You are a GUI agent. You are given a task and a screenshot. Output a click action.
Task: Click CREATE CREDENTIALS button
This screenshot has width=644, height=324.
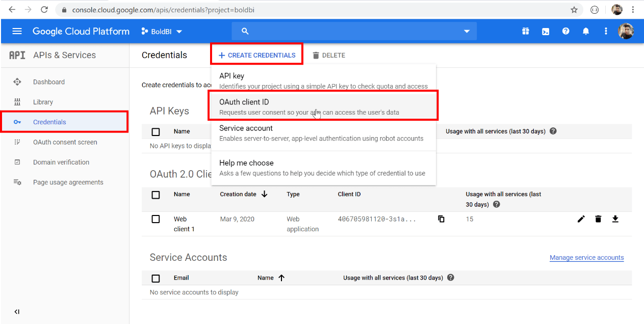[256, 55]
